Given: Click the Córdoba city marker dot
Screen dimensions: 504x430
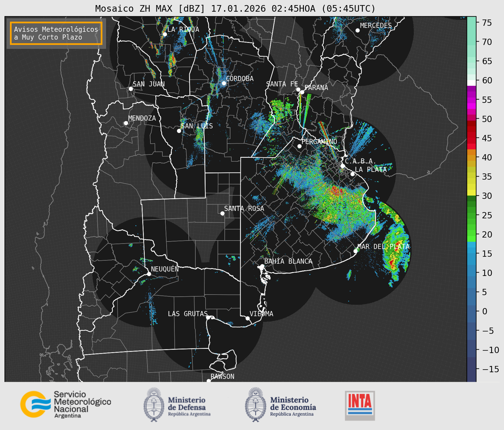Looking at the screenshot, I should [224, 83].
